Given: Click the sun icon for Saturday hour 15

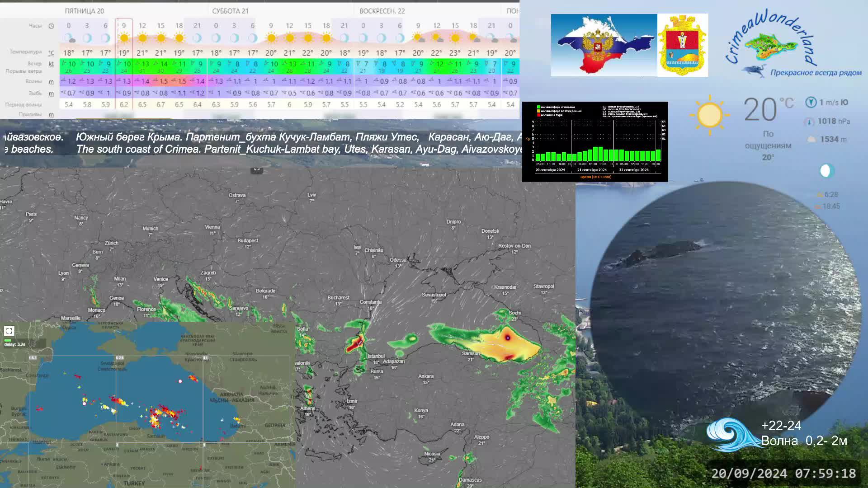Looking at the screenshot, I should point(308,38).
